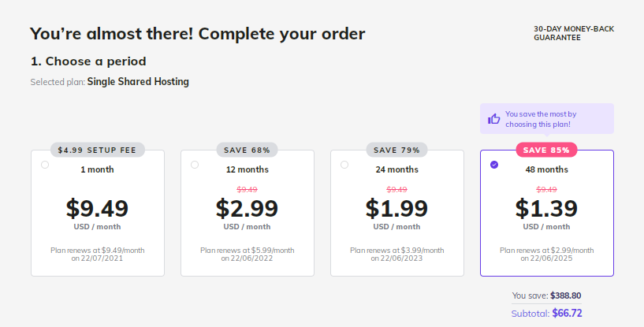The height and width of the screenshot is (327, 644).
Task: Click the $9.49 one-month price
Action: [97, 208]
